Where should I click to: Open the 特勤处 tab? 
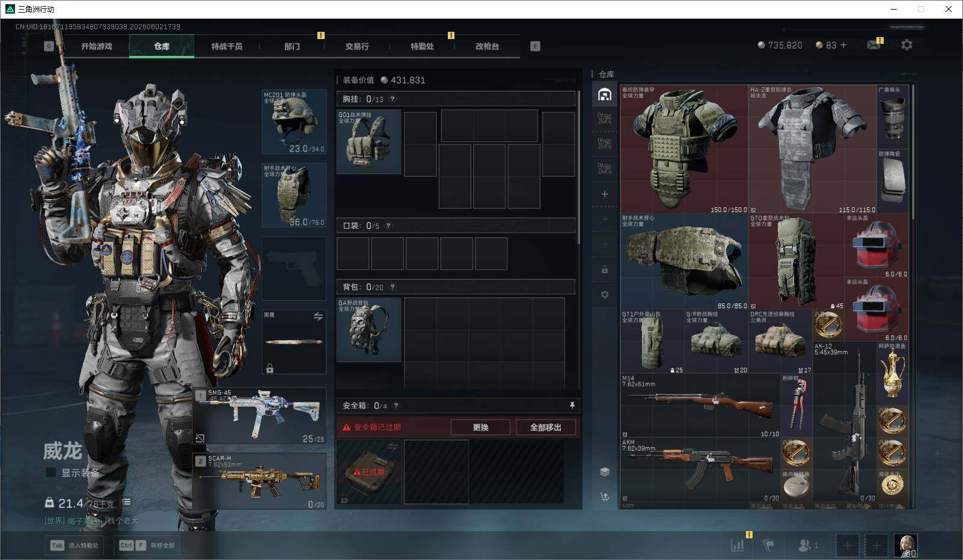(422, 46)
